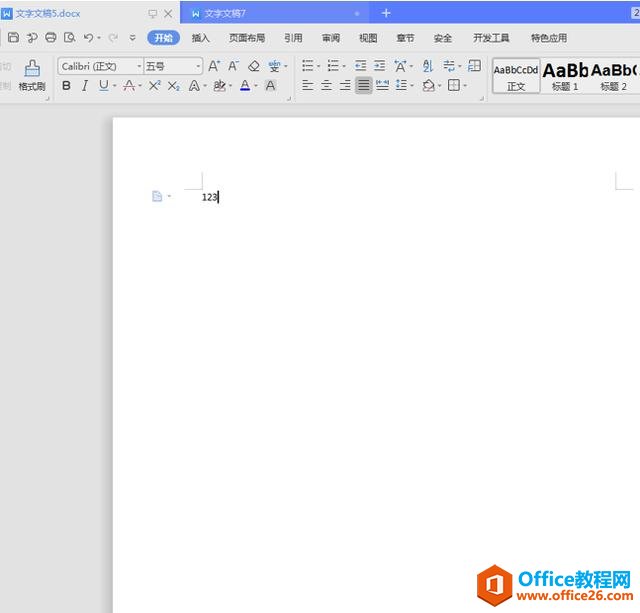Viewport: 640px width, 613px height.
Task: Toggle Bold formatting
Action: pos(67,86)
